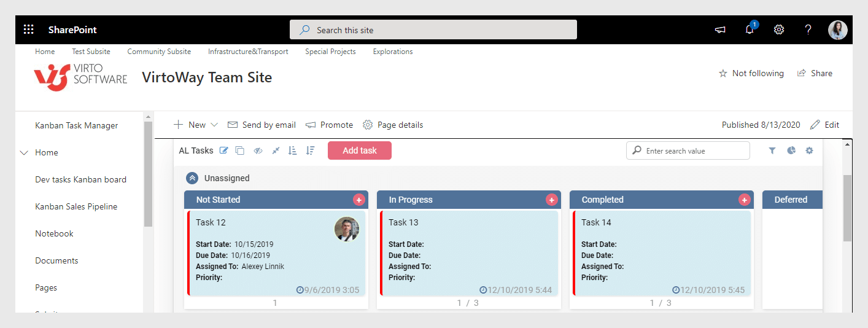Click the AL Tasks board title
The width and height of the screenshot is (868, 328).
click(196, 150)
